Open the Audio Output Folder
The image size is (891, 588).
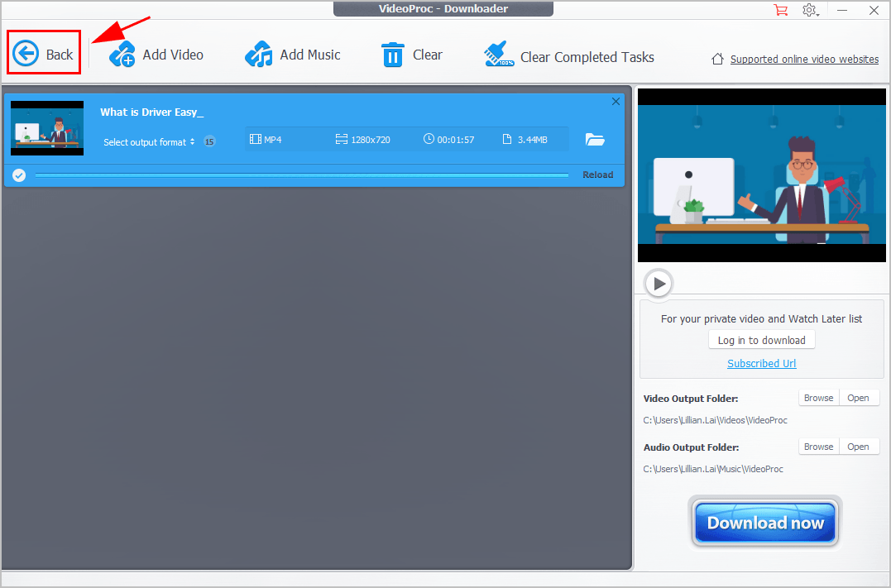click(858, 447)
